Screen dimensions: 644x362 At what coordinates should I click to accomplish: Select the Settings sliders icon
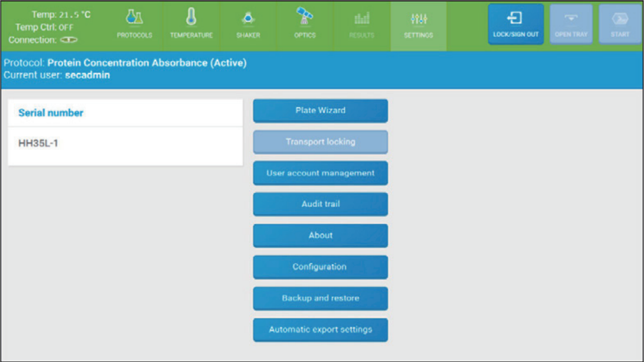point(418,19)
